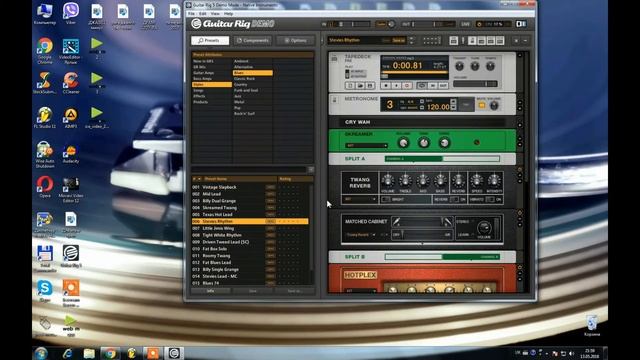Open the Presets tab

(x=210, y=40)
